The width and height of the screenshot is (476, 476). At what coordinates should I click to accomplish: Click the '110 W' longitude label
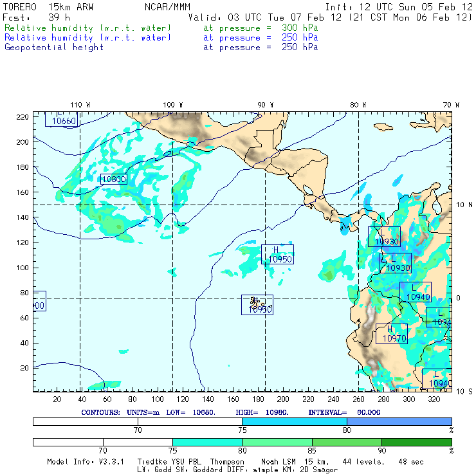[x=80, y=105]
